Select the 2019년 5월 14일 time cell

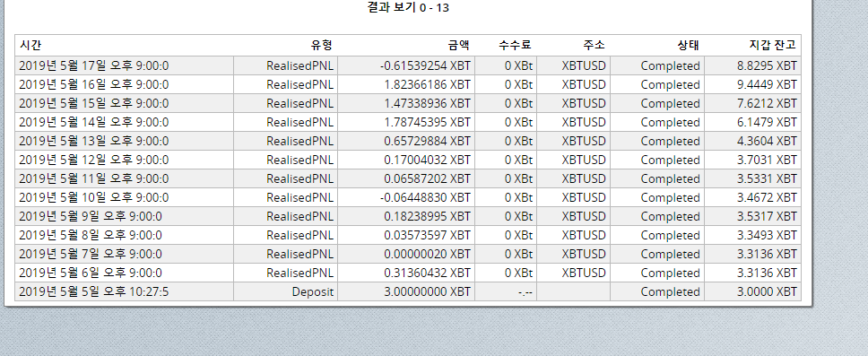coord(124,122)
